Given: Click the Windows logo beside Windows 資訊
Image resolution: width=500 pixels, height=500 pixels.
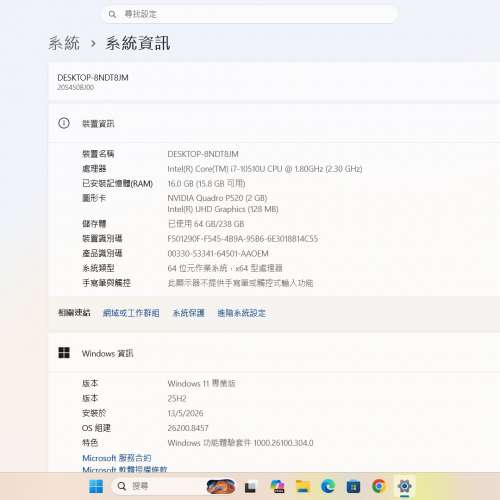Looking at the screenshot, I should (x=64, y=353).
